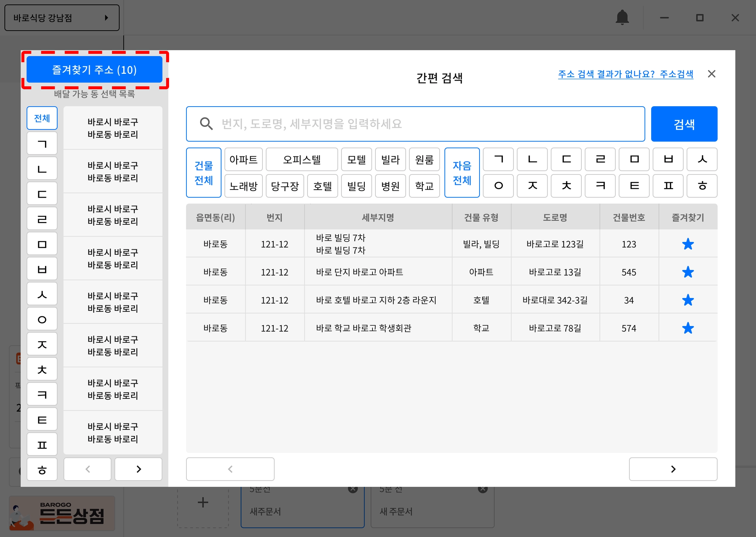Expand the 바로식당 강남점 store dropdown
The image size is (756, 537).
pos(62,18)
